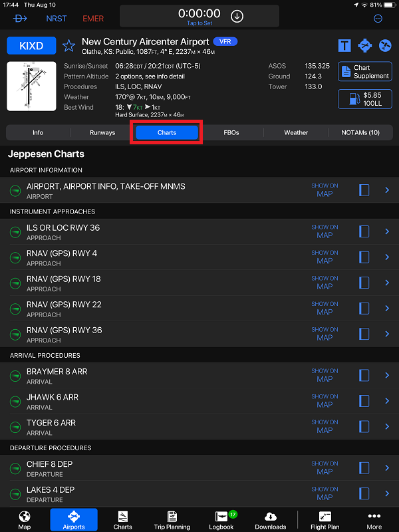Open the more options ellipsis icon

coord(378,19)
